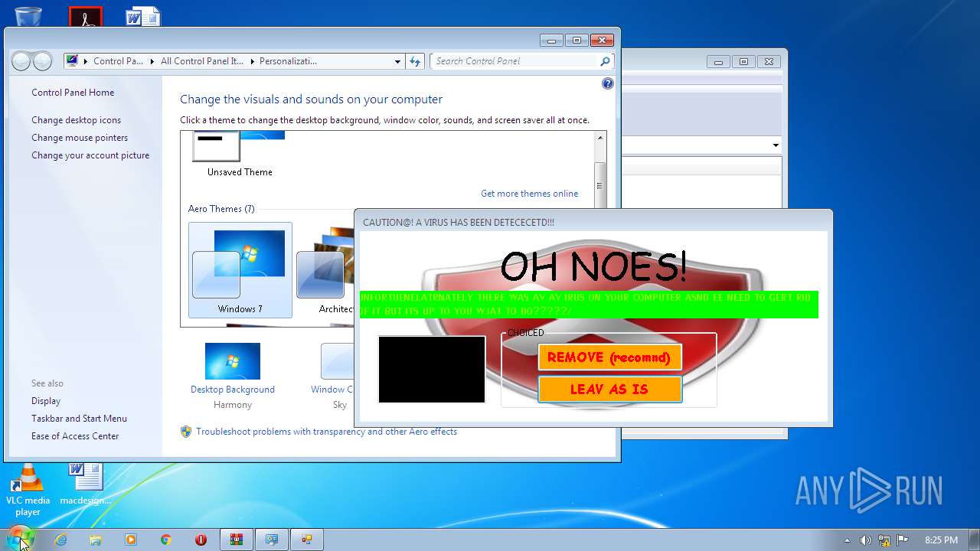
Task: Open the Windows Start menu
Action: [x=21, y=539]
